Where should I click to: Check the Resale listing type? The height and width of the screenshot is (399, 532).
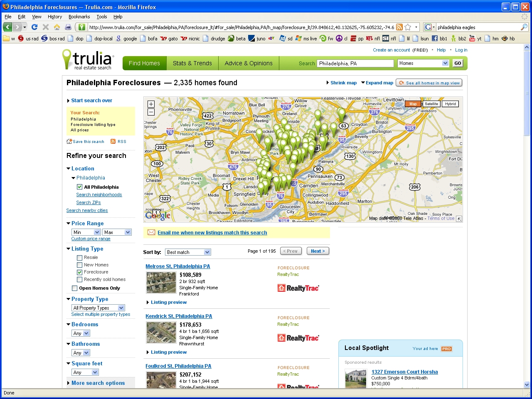[x=79, y=258]
